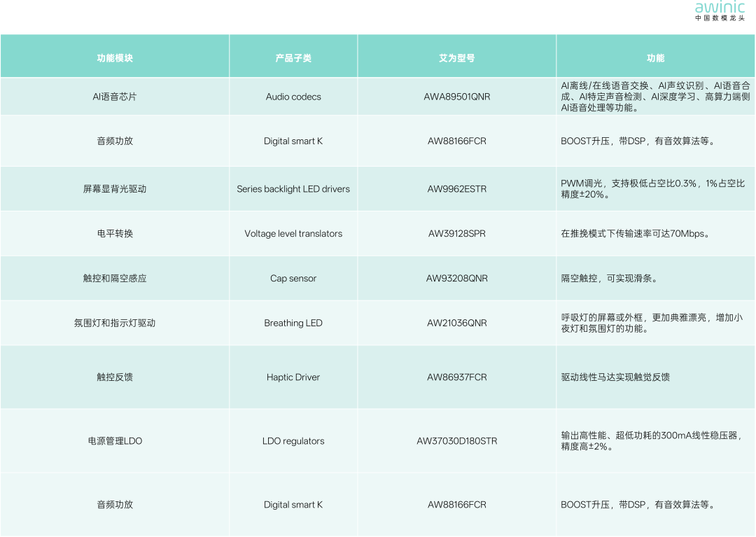
Task: Click the AW39128SPR model number
Action: point(456,233)
